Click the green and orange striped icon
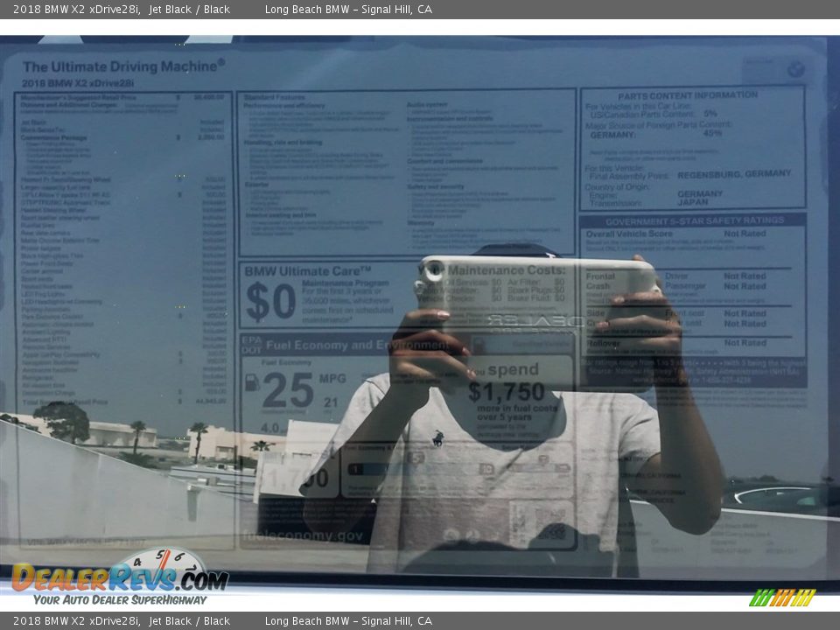 tap(782, 598)
